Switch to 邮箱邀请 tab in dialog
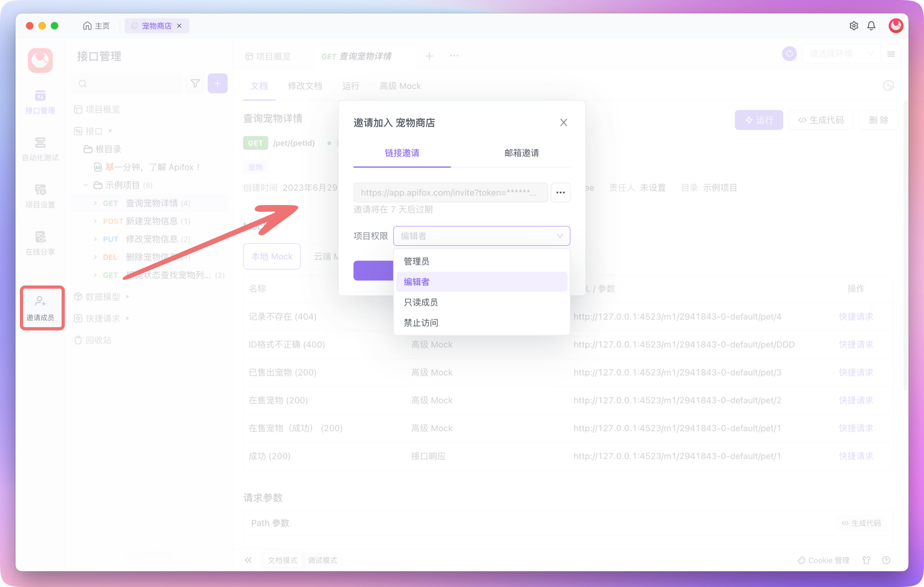Image resolution: width=924 pixels, height=587 pixels. coord(522,153)
